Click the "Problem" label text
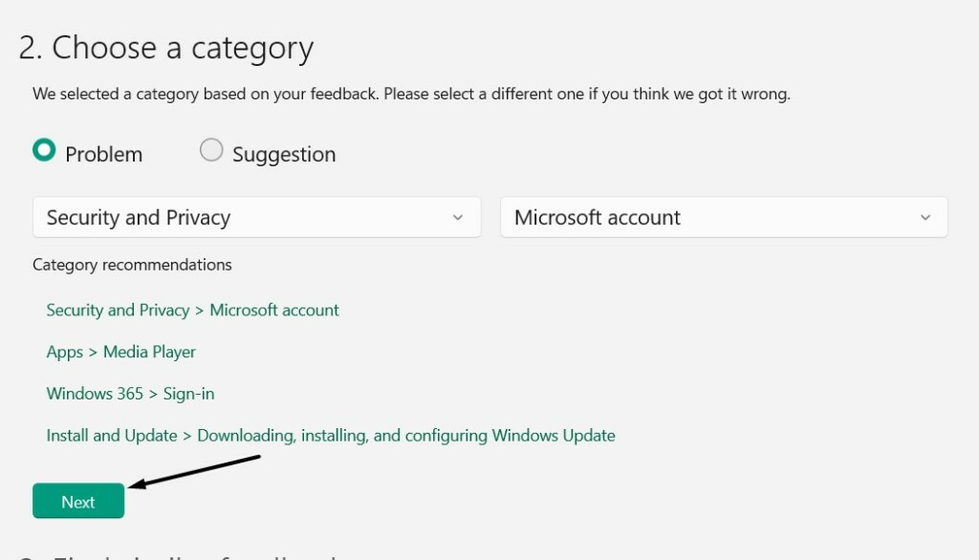Viewport: 979px width, 560px height. pyautogui.click(x=103, y=155)
